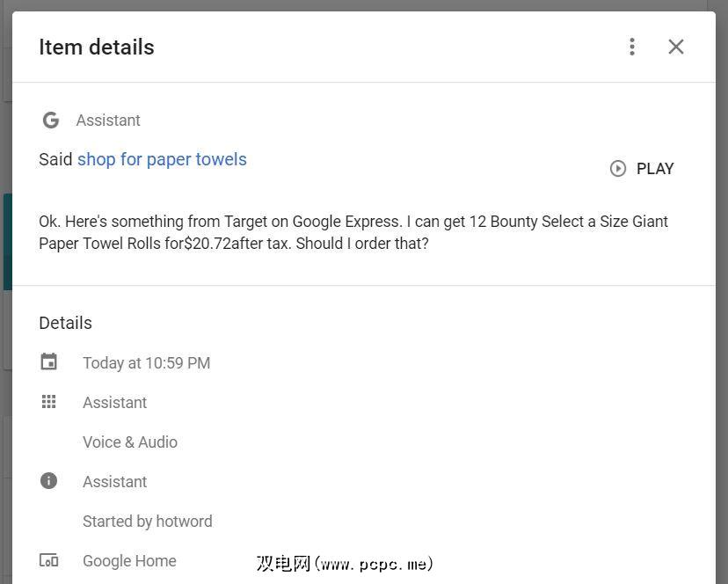Click the calendar date icon
This screenshot has height=584, width=728.
click(x=48, y=361)
